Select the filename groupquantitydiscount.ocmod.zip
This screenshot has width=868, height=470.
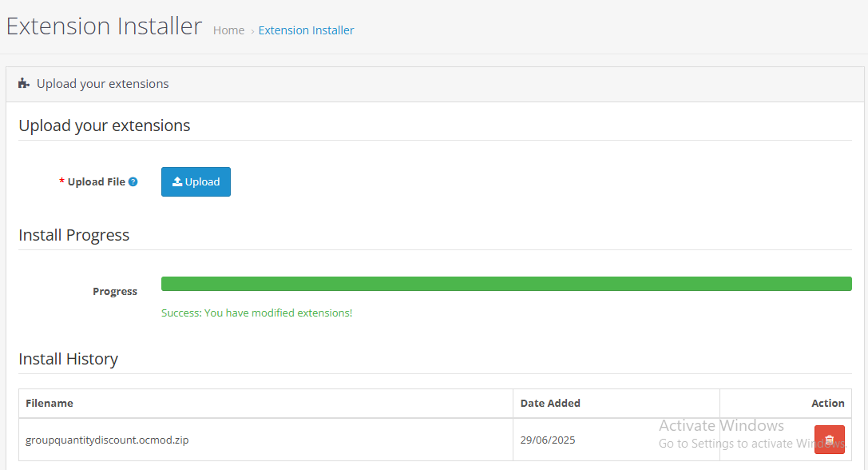tap(107, 440)
